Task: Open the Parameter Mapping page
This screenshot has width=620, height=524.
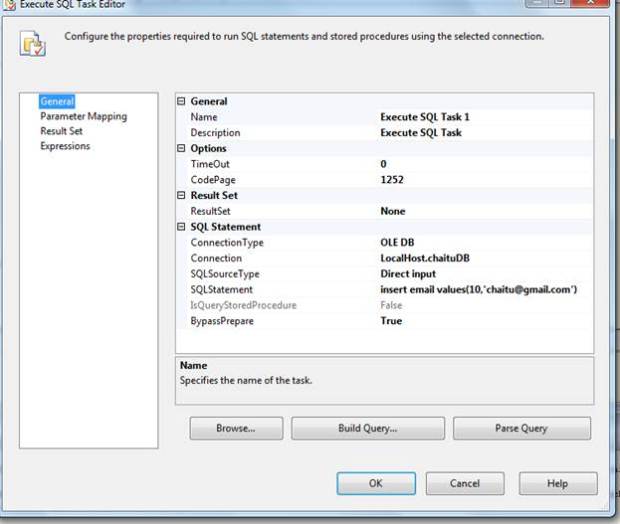Action: click(83, 116)
